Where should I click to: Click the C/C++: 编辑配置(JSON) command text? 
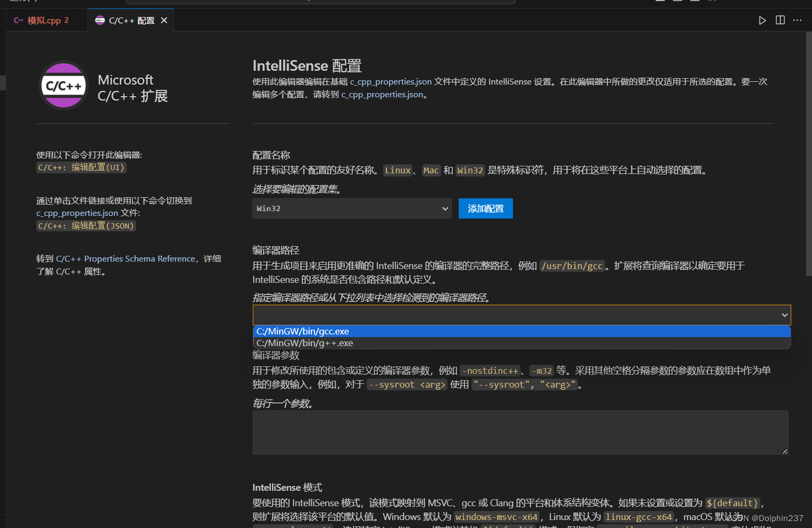click(x=86, y=226)
